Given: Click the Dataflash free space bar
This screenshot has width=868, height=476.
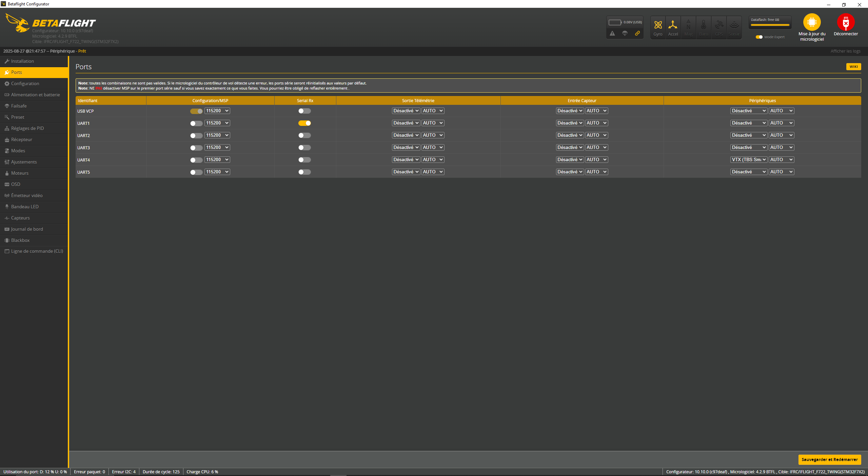Looking at the screenshot, I should tap(770, 25).
